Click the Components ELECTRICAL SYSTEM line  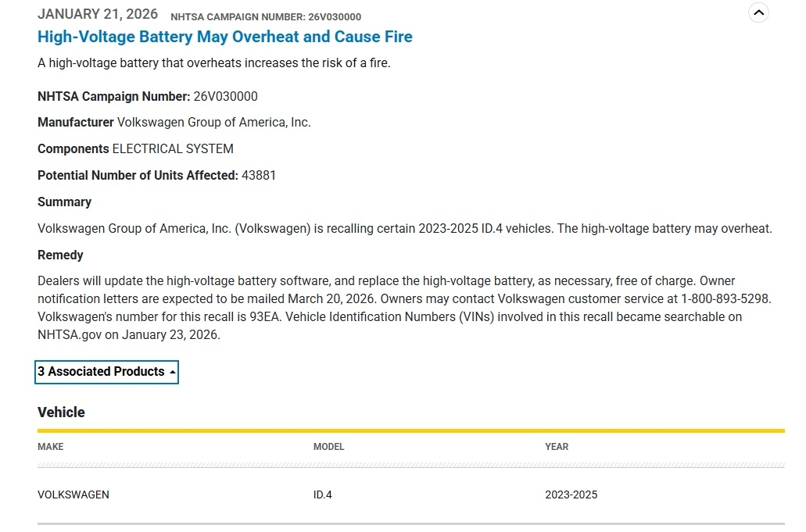click(135, 149)
